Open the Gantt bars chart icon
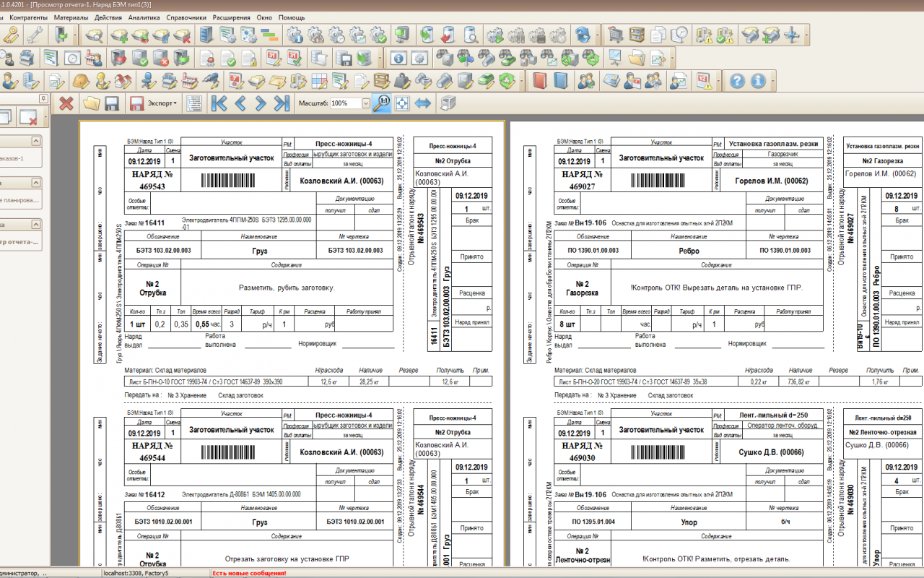The width and height of the screenshot is (924, 578). pyautogui.click(x=269, y=34)
